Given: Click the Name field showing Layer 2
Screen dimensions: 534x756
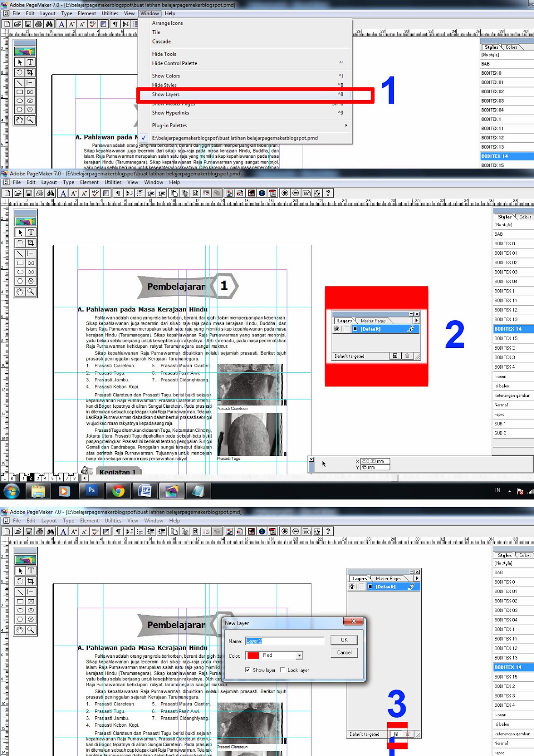Looking at the screenshot, I should tap(285, 641).
